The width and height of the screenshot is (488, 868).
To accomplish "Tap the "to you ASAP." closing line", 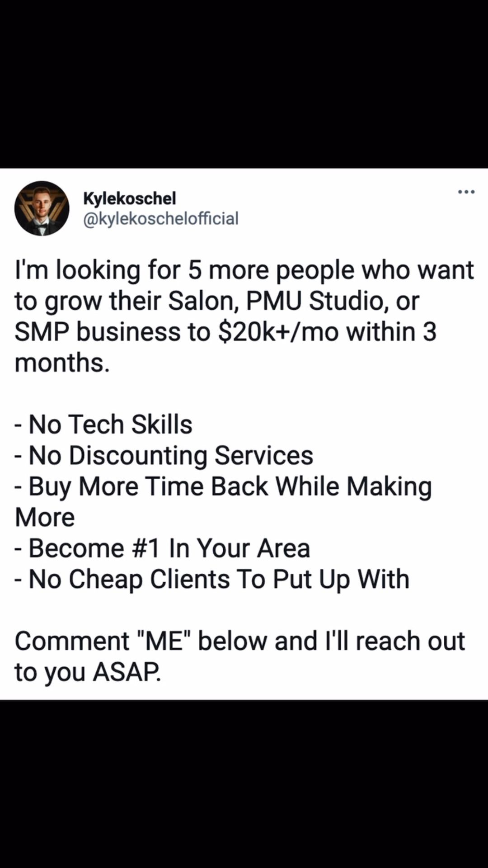I will click(88, 672).
